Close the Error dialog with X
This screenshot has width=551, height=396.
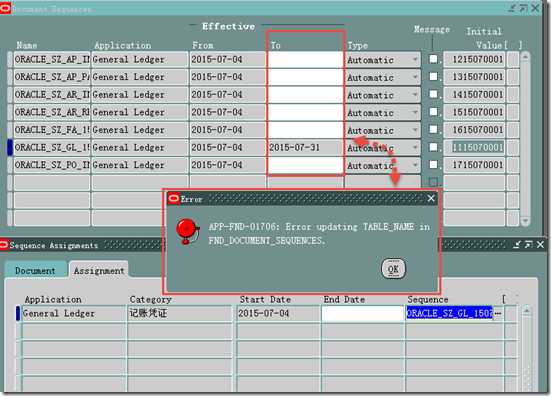tap(431, 199)
